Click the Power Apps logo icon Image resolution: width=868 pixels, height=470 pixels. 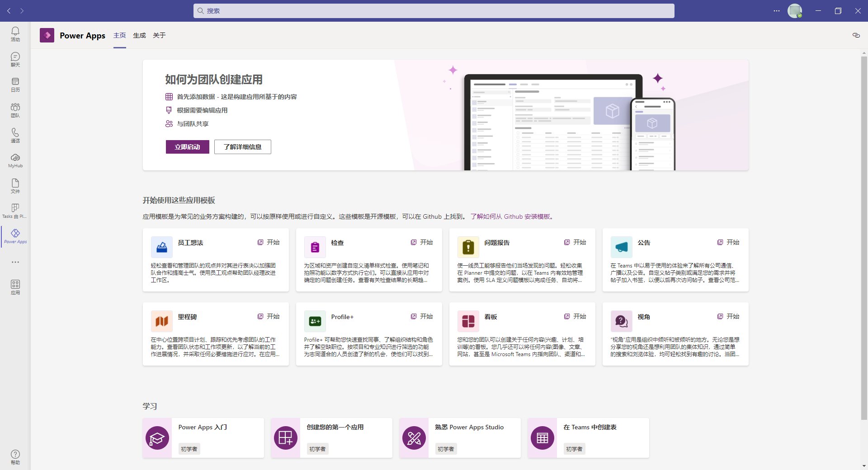pos(47,35)
